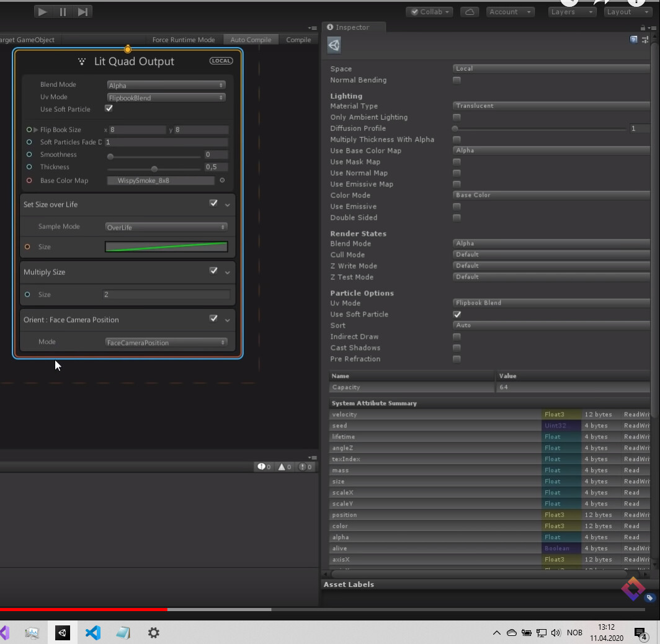
Task: Switch to the Inspector tab
Action: (x=354, y=27)
